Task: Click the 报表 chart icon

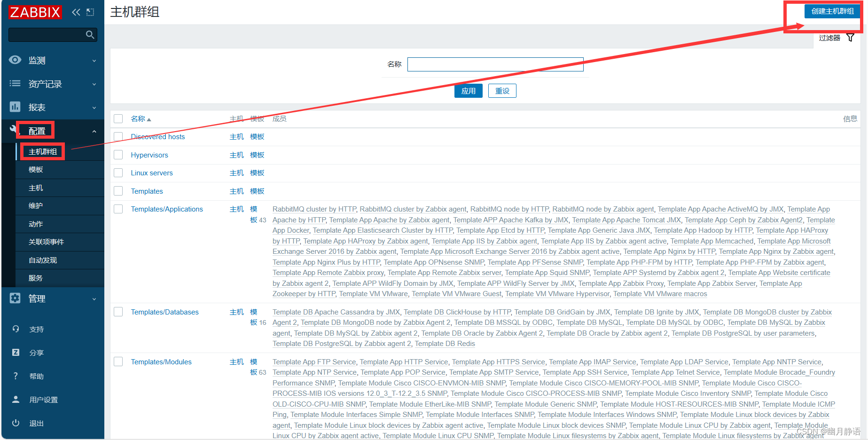Action: coord(15,107)
